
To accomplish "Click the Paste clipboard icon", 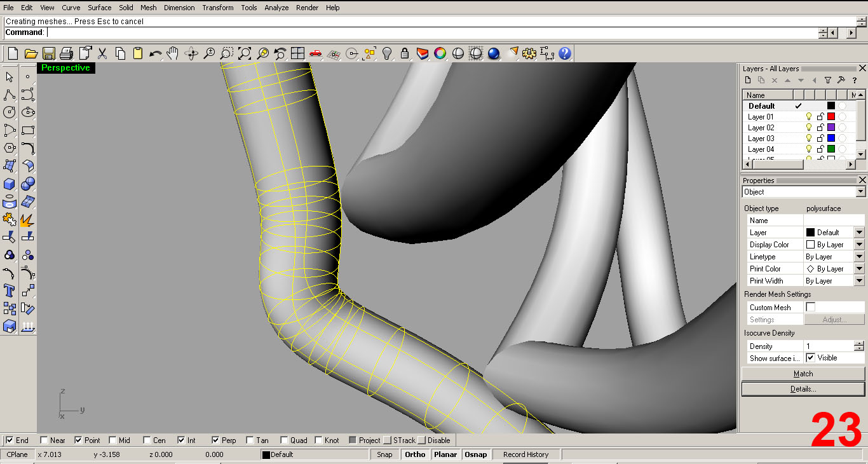I will tap(138, 53).
